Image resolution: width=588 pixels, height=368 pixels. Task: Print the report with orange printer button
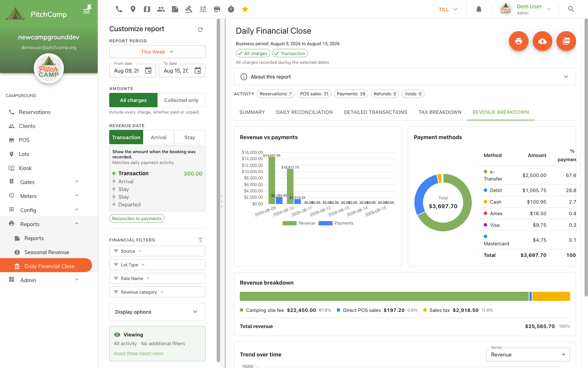point(519,41)
